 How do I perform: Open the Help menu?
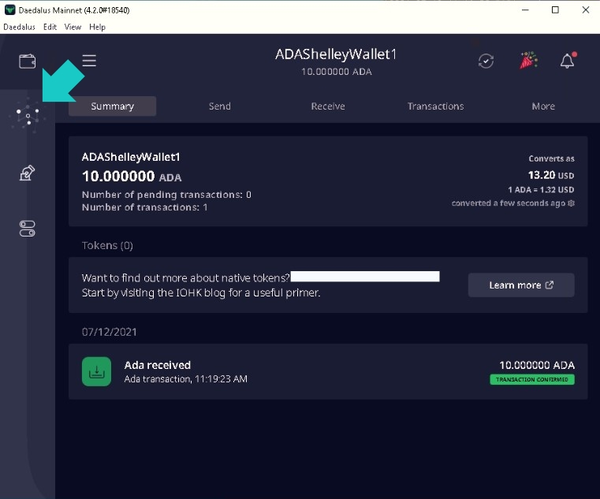pos(97,27)
